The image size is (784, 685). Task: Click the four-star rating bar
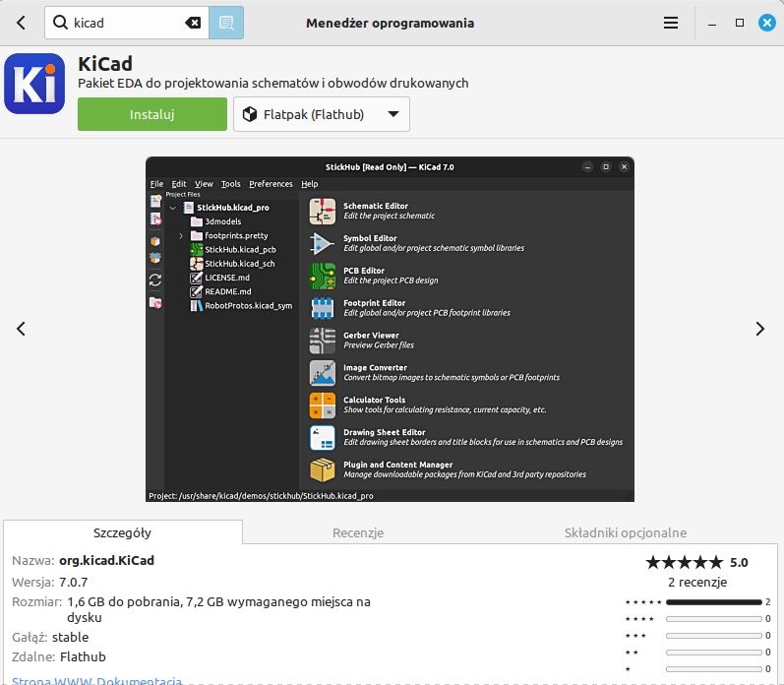click(714, 619)
